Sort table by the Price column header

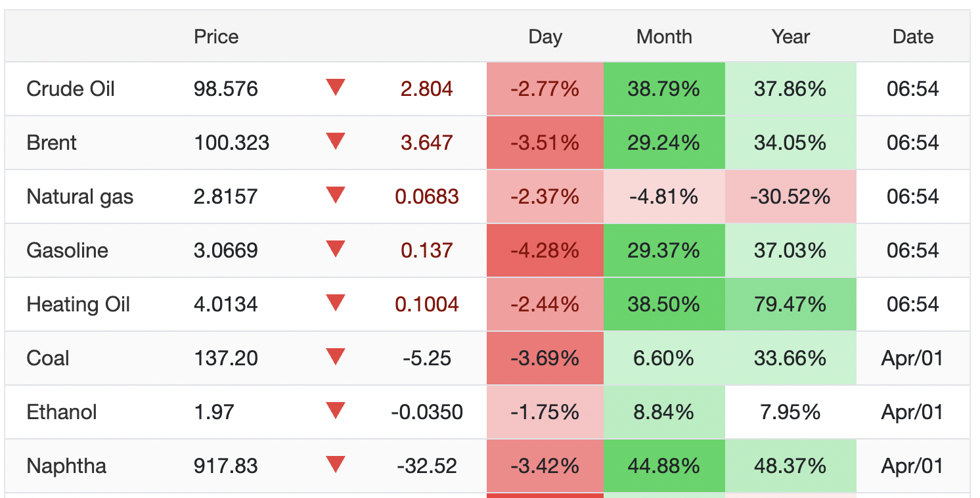coord(216,37)
